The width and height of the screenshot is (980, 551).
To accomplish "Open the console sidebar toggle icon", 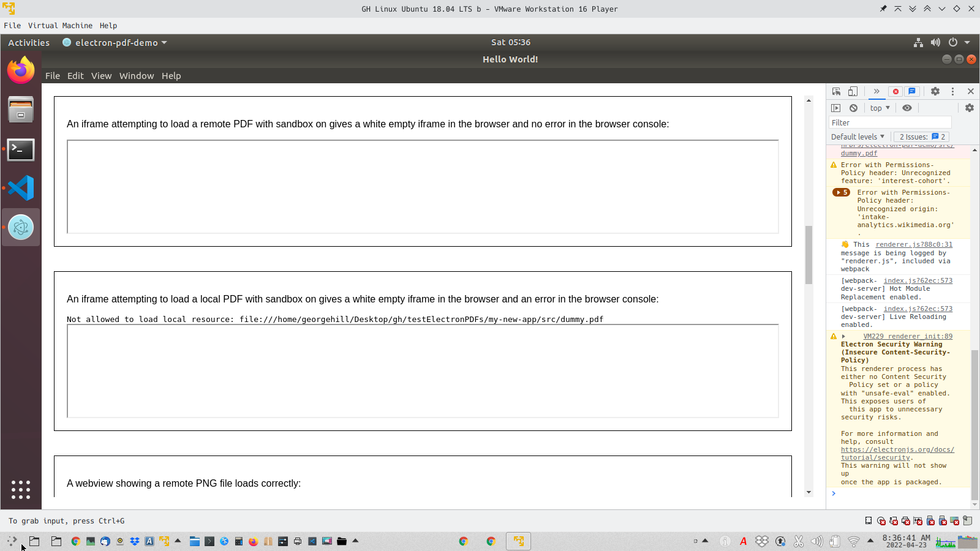I will [836, 107].
